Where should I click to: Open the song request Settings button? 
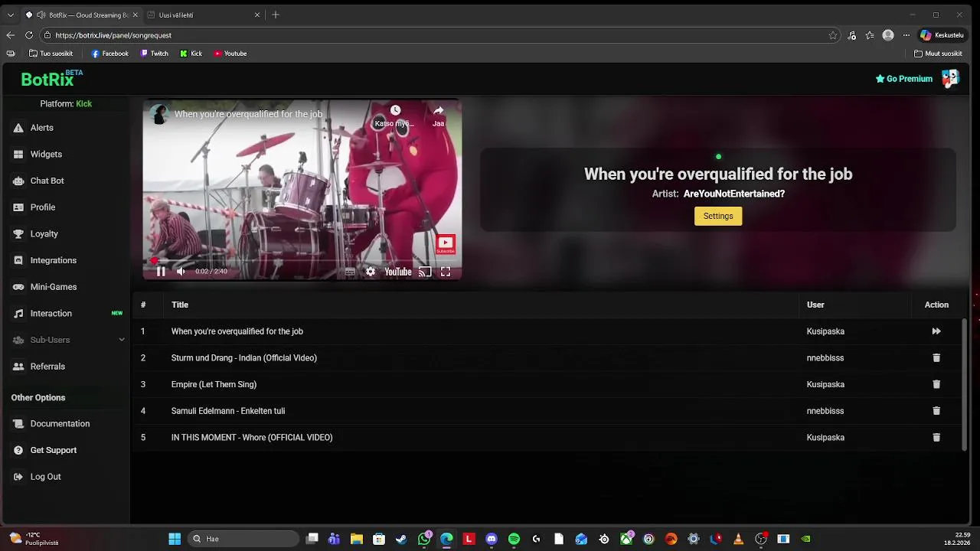coord(718,216)
